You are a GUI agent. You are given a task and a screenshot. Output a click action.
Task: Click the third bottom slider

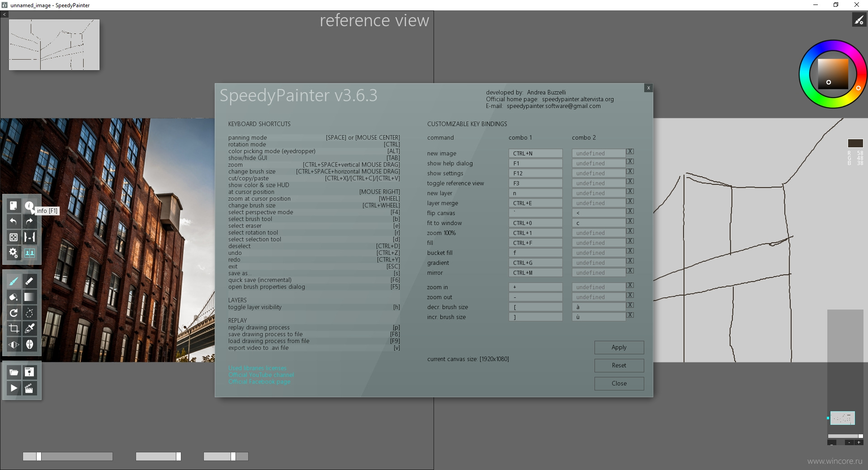click(x=226, y=456)
